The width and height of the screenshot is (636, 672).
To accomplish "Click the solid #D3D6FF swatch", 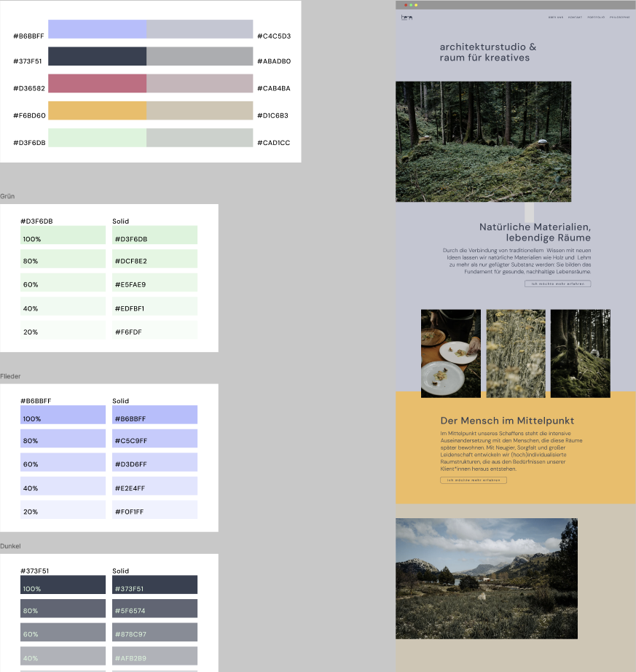I will (x=155, y=462).
